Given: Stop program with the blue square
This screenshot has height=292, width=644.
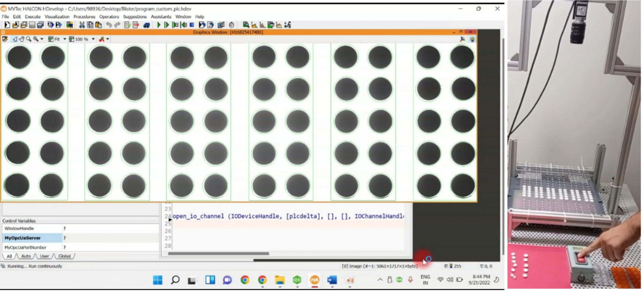Looking at the screenshot, I should [192, 25].
